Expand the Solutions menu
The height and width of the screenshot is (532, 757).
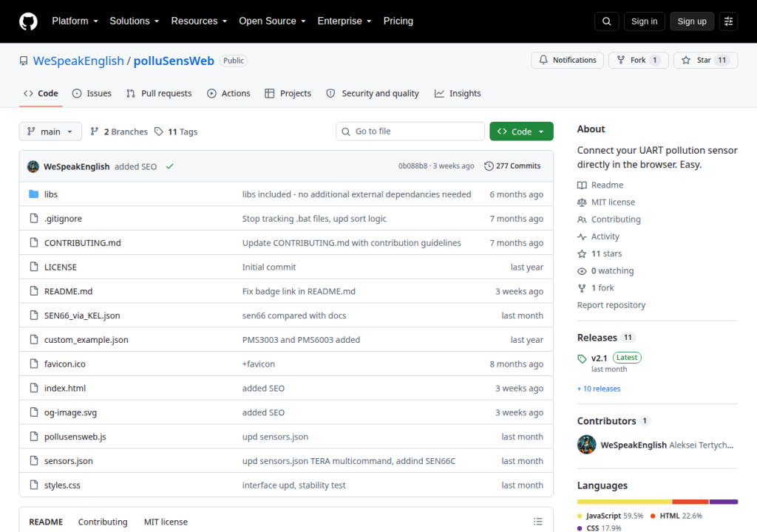tap(135, 21)
